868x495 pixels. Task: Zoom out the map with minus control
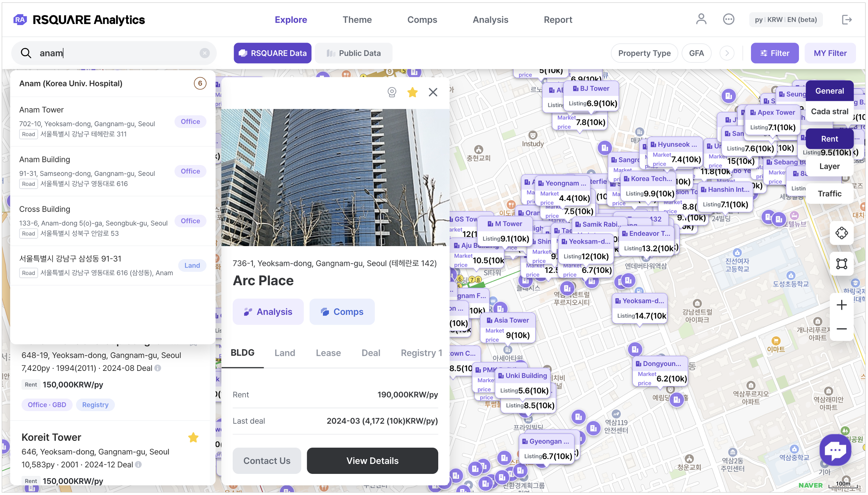pos(841,329)
